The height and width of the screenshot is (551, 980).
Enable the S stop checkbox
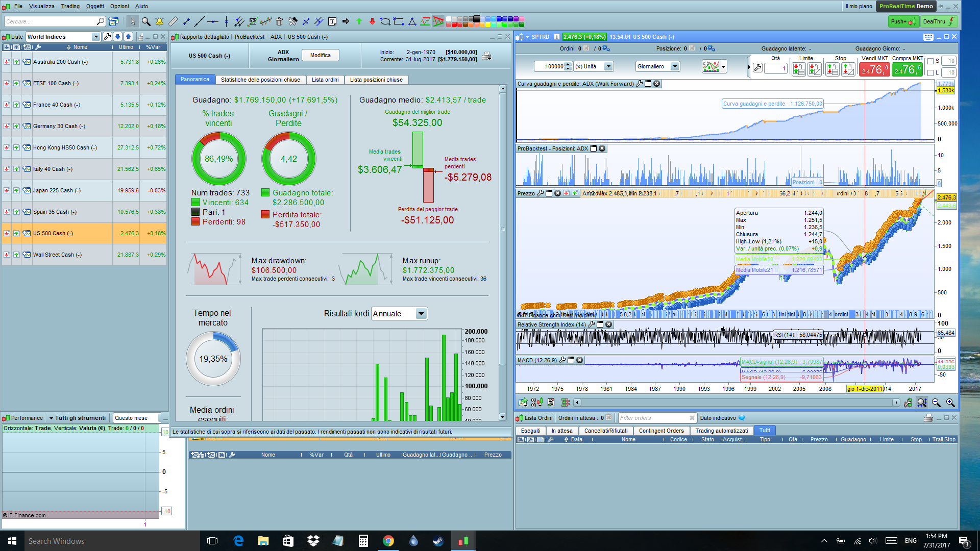[x=930, y=61]
